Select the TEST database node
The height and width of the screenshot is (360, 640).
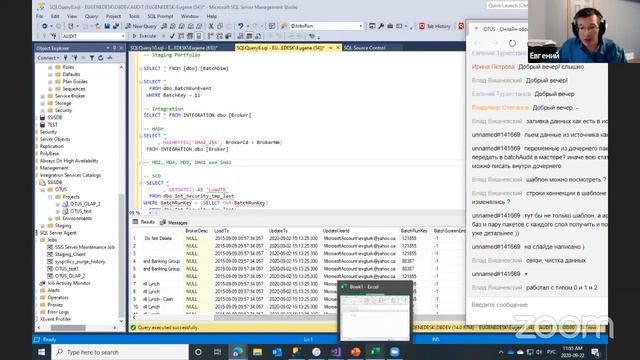tap(52, 125)
